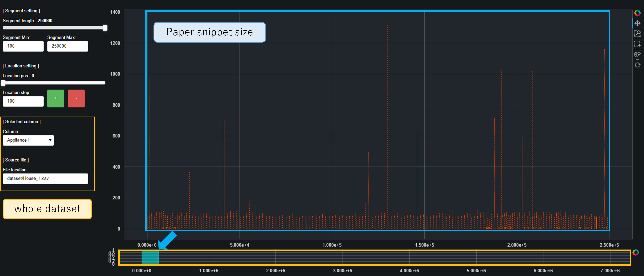
Task: Click the teal range selection in overview
Action: click(x=150, y=258)
